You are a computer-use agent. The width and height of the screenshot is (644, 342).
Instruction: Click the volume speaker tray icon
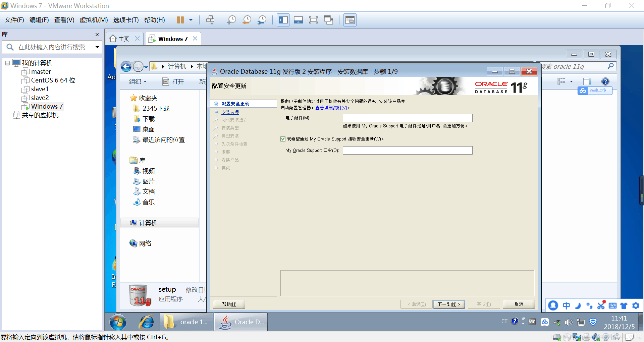tap(569, 322)
